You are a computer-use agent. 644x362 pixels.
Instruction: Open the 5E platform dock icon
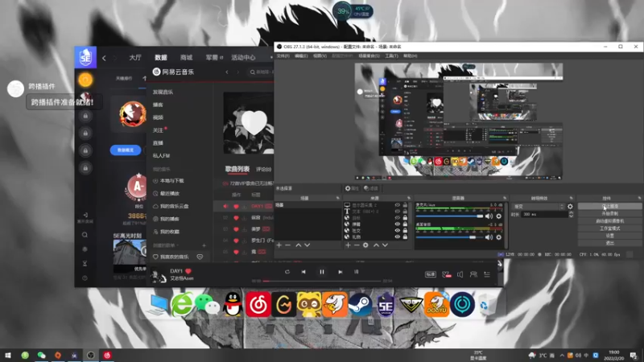(x=386, y=305)
